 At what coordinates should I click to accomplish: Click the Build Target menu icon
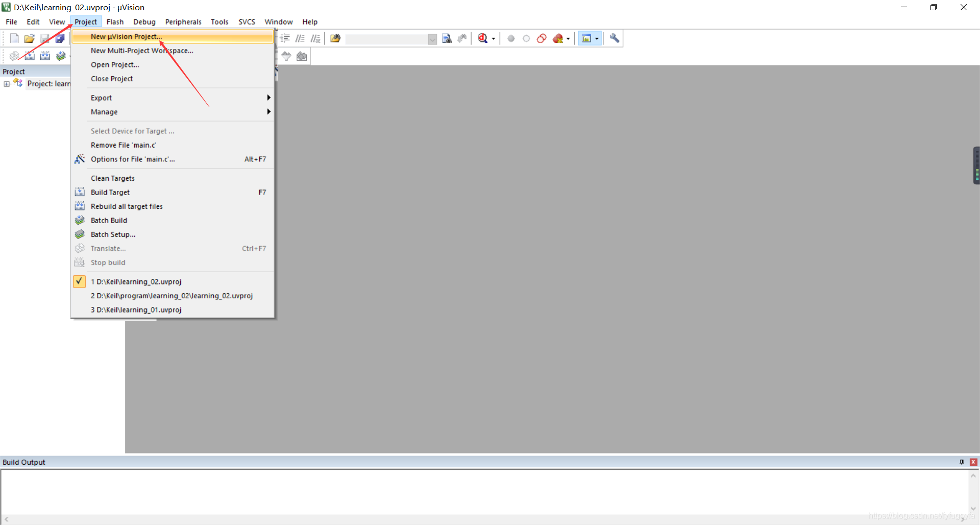pyautogui.click(x=80, y=192)
